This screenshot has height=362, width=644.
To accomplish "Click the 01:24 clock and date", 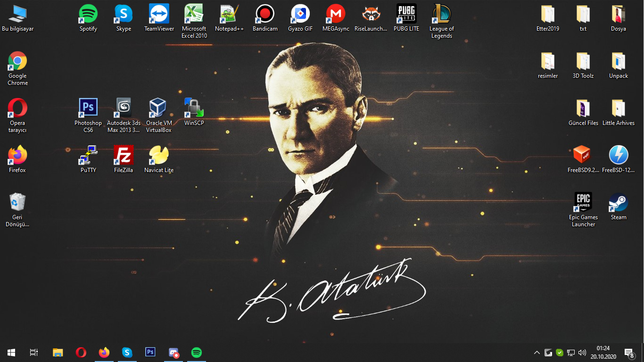I will (x=603, y=353).
